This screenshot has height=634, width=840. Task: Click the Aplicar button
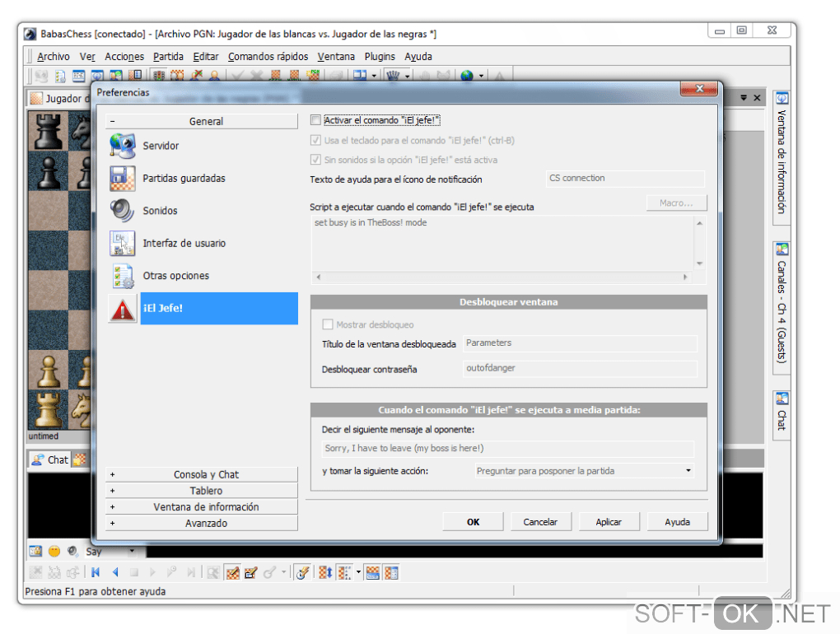[x=609, y=521]
